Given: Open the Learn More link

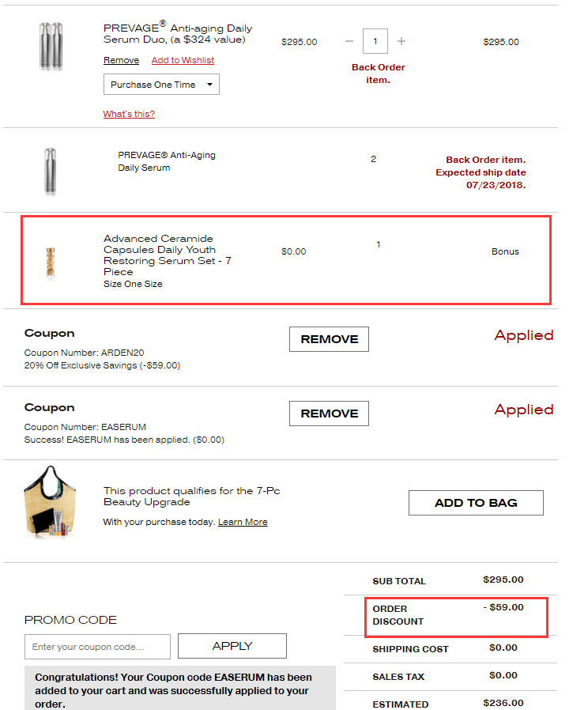Looking at the screenshot, I should coord(243,522).
